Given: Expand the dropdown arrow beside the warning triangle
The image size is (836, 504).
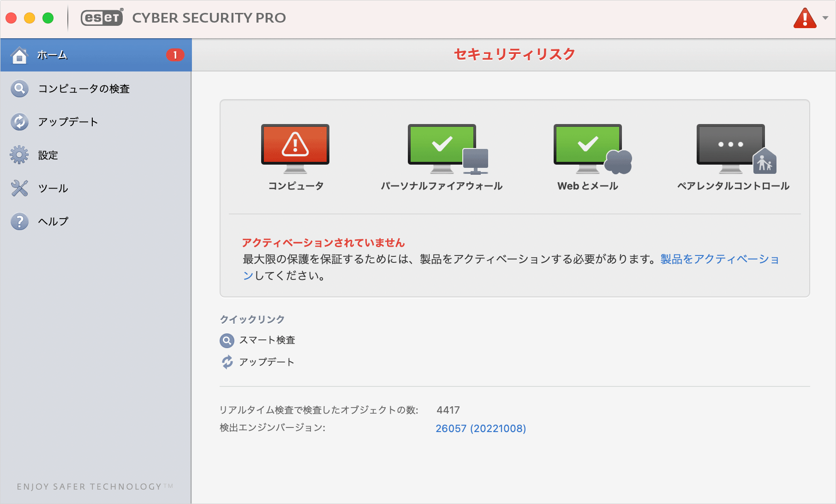Looking at the screenshot, I should (825, 18).
